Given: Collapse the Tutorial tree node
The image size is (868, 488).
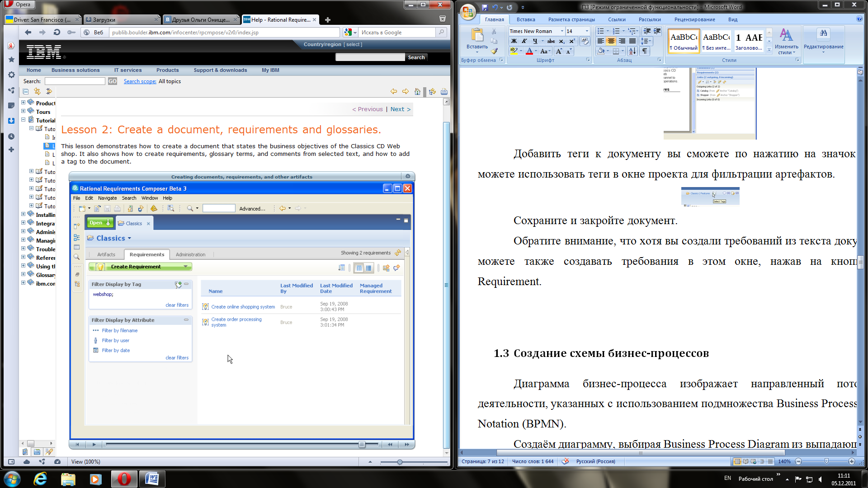Looking at the screenshot, I should click(x=23, y=120).
